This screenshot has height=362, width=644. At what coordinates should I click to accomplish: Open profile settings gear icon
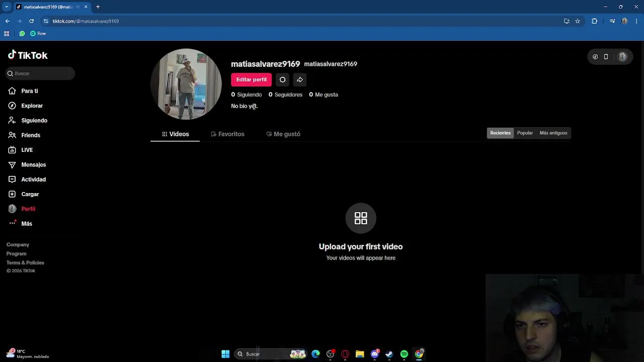[x=283, y=79]
